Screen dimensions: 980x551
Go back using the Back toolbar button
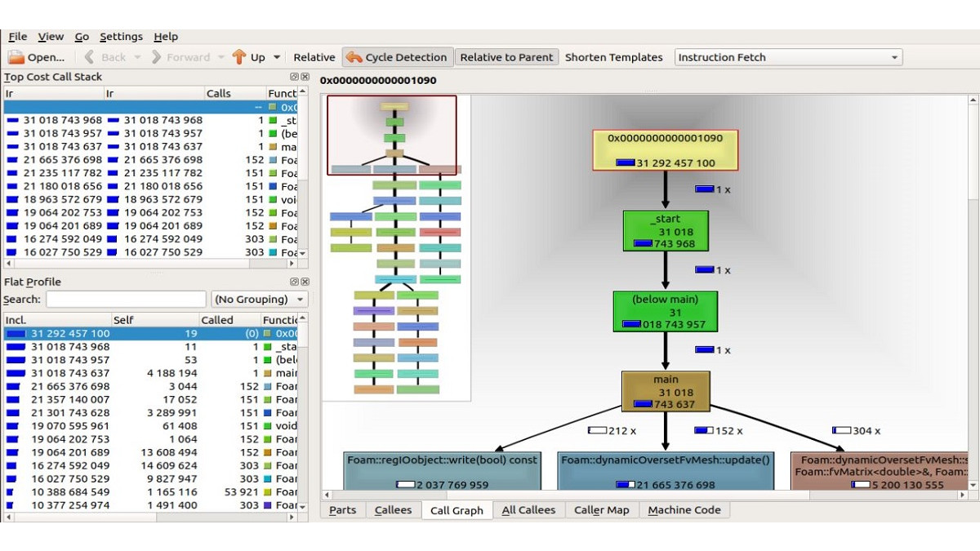pos(105,57)
